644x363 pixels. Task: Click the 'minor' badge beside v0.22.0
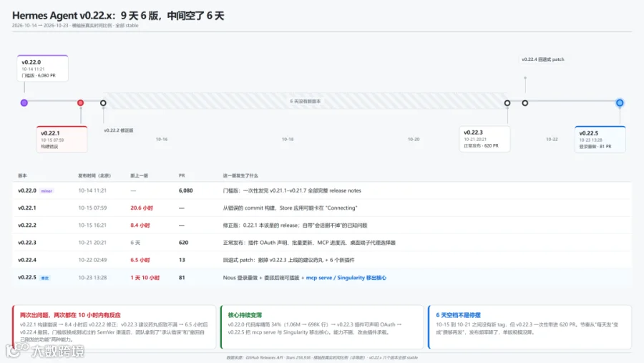tap(47, 190)
